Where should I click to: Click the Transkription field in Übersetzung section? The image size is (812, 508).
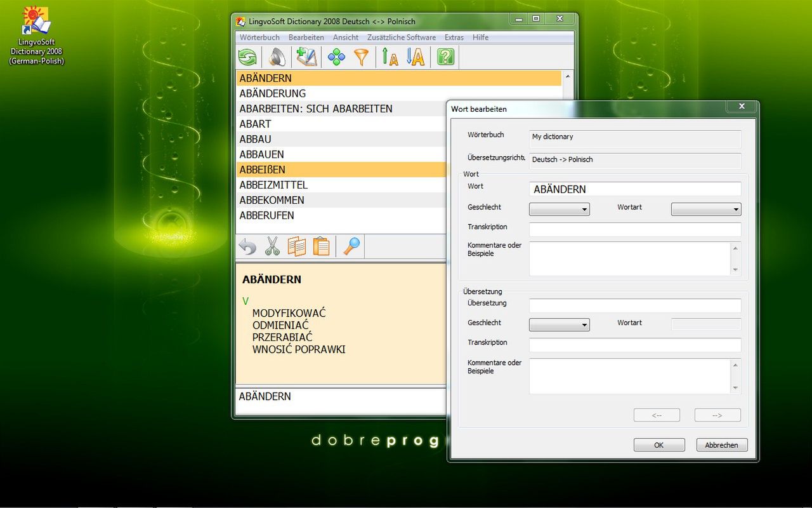coord(635,345)
